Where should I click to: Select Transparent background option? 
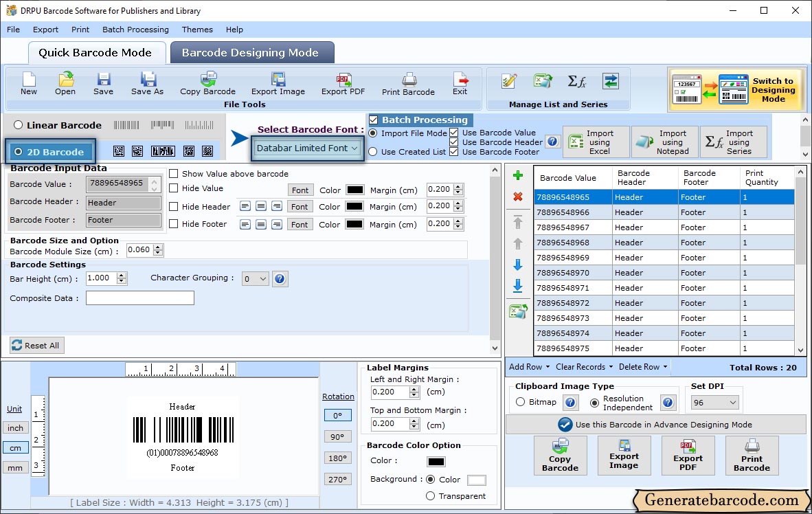pos(430,496)
